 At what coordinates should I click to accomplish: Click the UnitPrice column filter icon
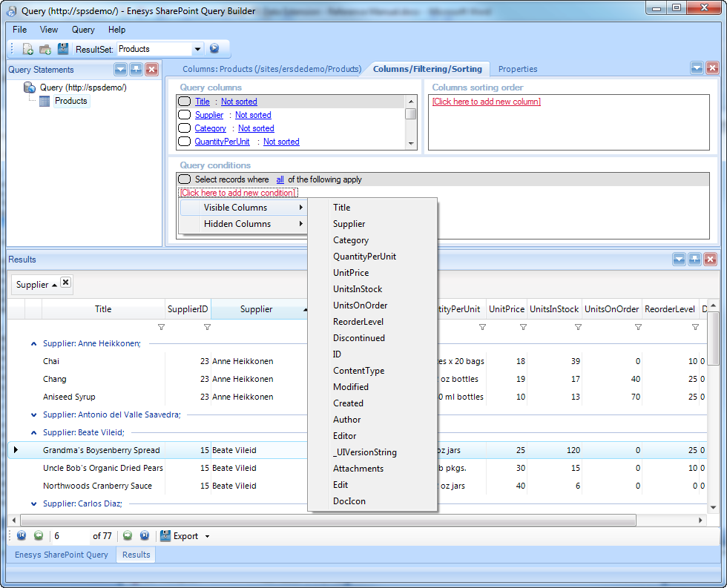tap(523, 327)
